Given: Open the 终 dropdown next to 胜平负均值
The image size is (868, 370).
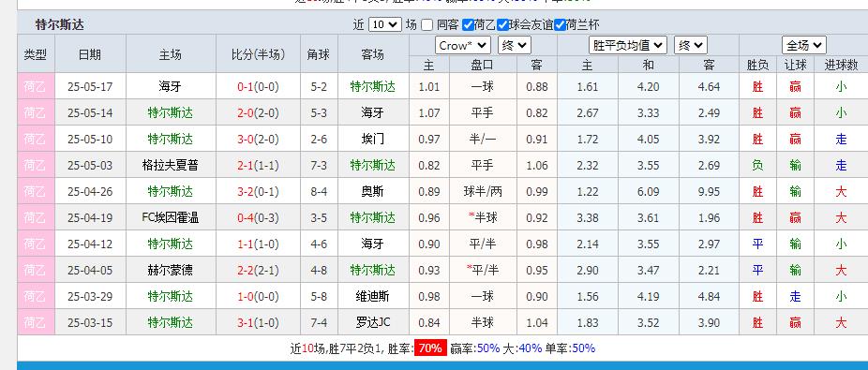Looking at the screenshot, I should click(690, 45).
